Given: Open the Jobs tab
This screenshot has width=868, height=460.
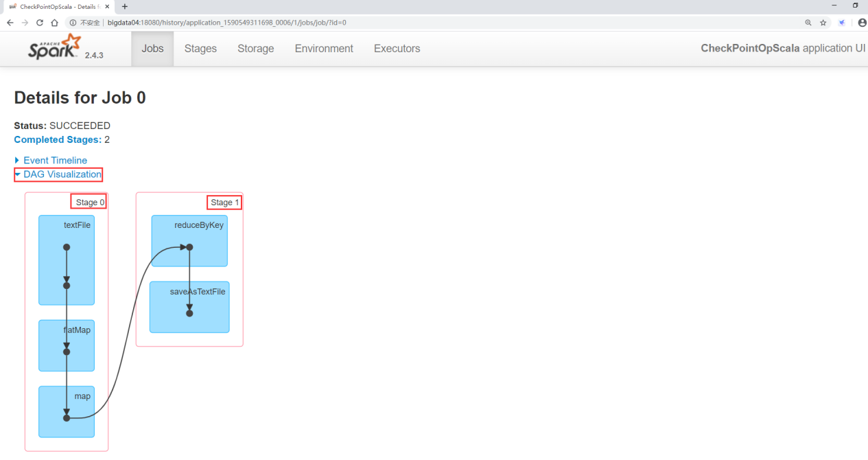Looking at the screenshot, I should (x=152, y=49).
